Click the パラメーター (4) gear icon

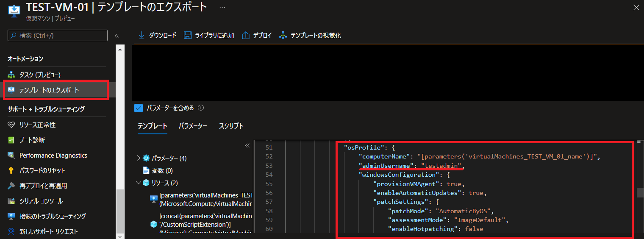(146, 158)
